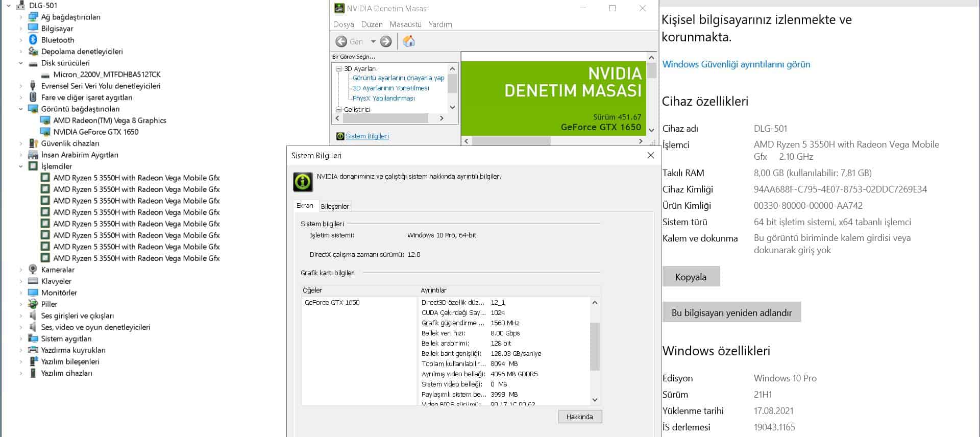Click the Kameralar camera icon
The image size is (980, 437).
coord(33,269)
